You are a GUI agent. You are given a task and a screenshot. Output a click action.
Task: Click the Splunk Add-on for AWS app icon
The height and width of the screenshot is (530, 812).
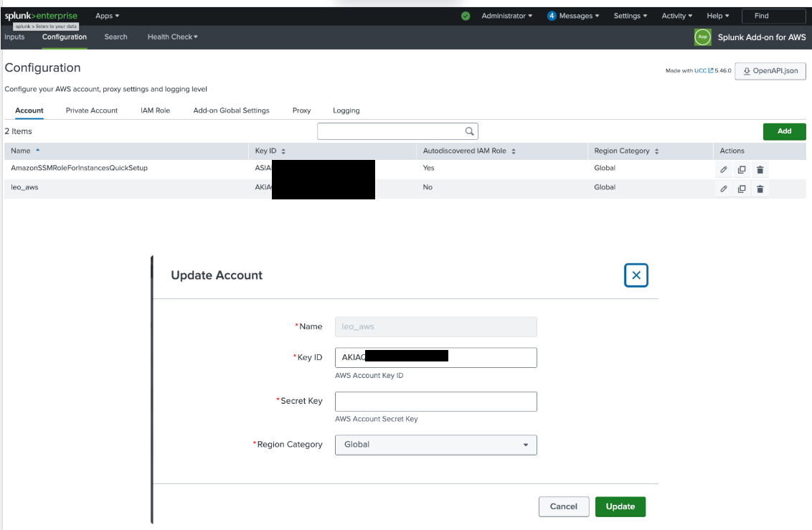(702, 37)
